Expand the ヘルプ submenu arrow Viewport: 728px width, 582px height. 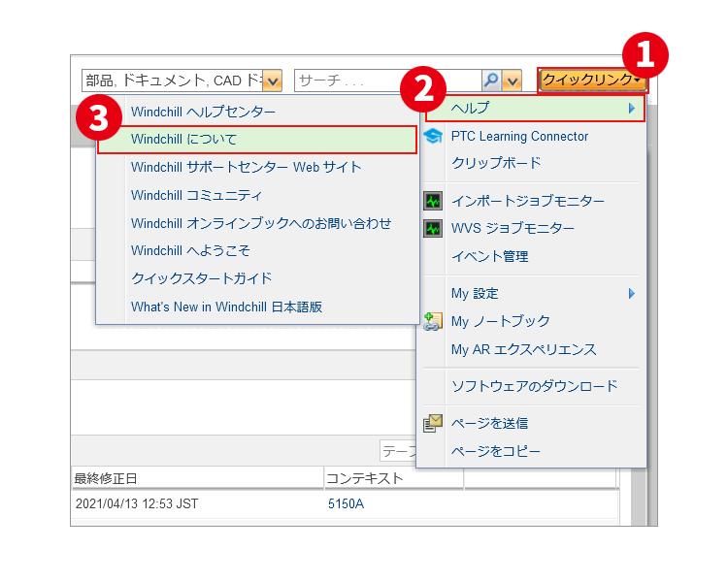click(631, 108)
